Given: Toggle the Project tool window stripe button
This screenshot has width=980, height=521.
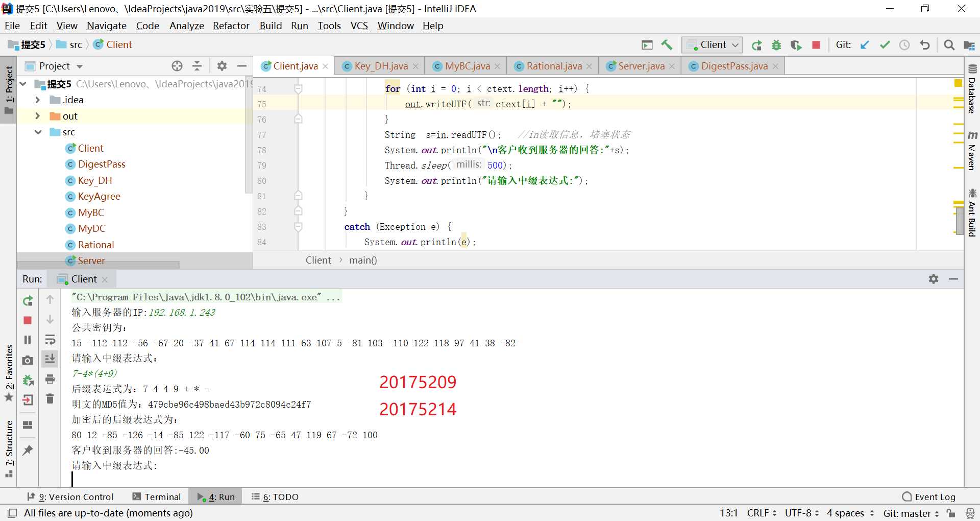Looking at the screenshot, I should tap(9, 91).
